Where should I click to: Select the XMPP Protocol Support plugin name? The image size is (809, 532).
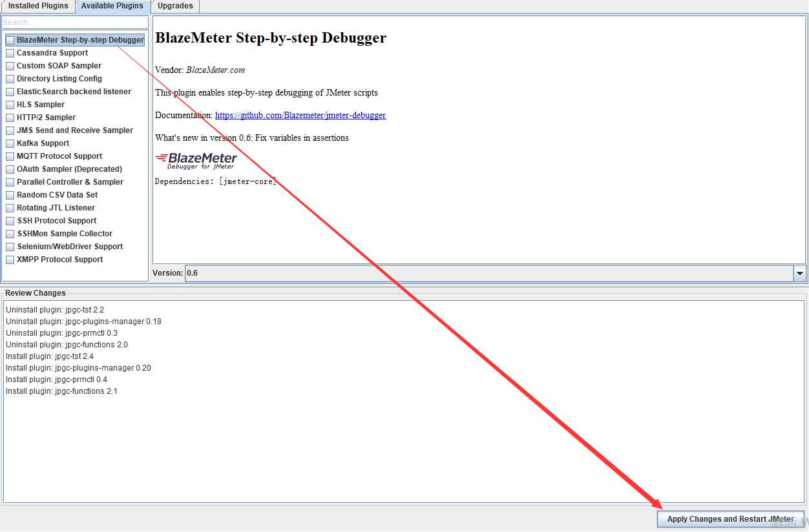coord(59,260)
